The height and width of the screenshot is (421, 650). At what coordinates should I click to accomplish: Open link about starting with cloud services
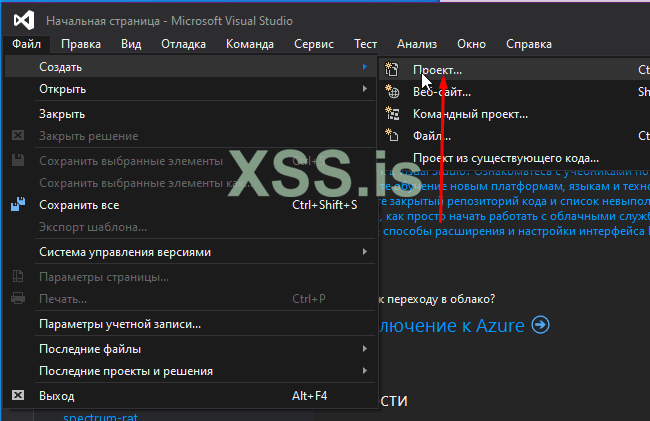point(514,216)
